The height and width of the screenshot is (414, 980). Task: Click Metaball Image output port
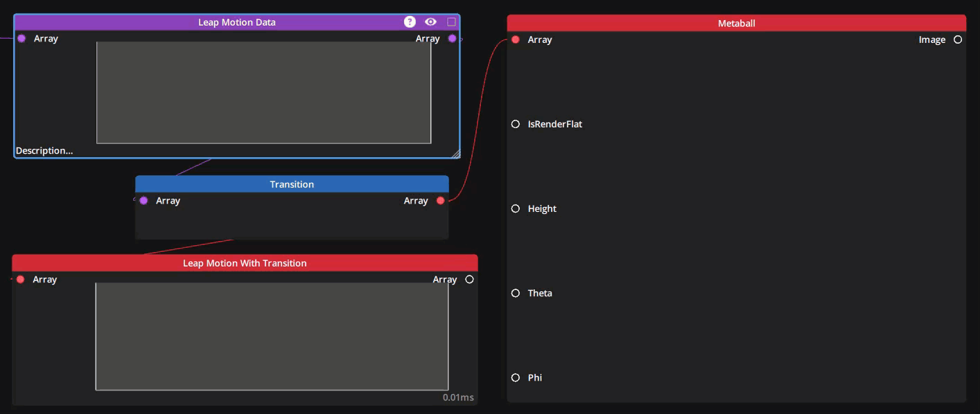[958, 40]
